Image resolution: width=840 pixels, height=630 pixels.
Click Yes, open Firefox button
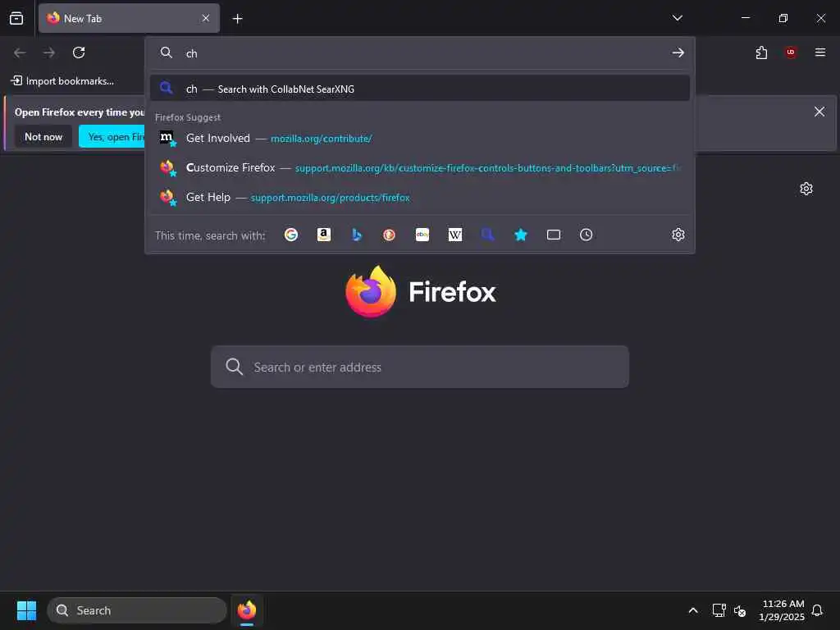tap(112, 137)
